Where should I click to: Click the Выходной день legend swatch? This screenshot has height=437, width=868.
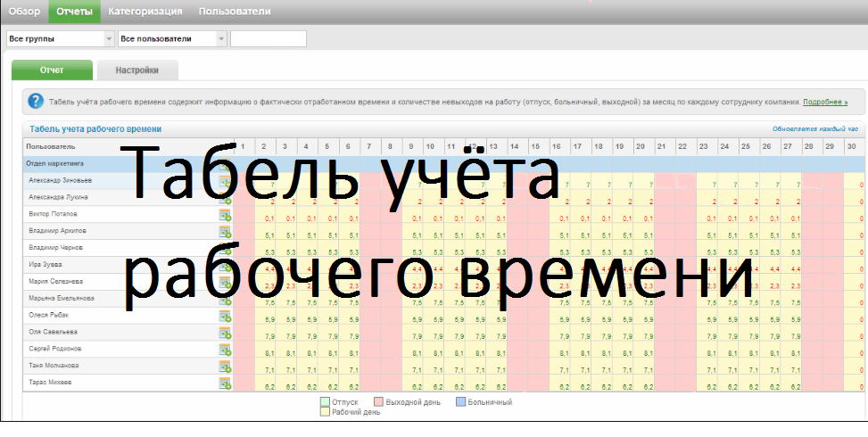point(378,402)
